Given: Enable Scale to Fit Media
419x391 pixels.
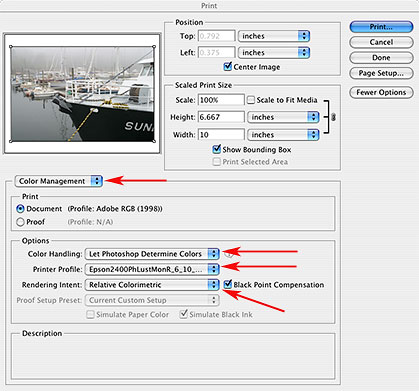Looking at the screenshot, I should [x=251, y=100].
